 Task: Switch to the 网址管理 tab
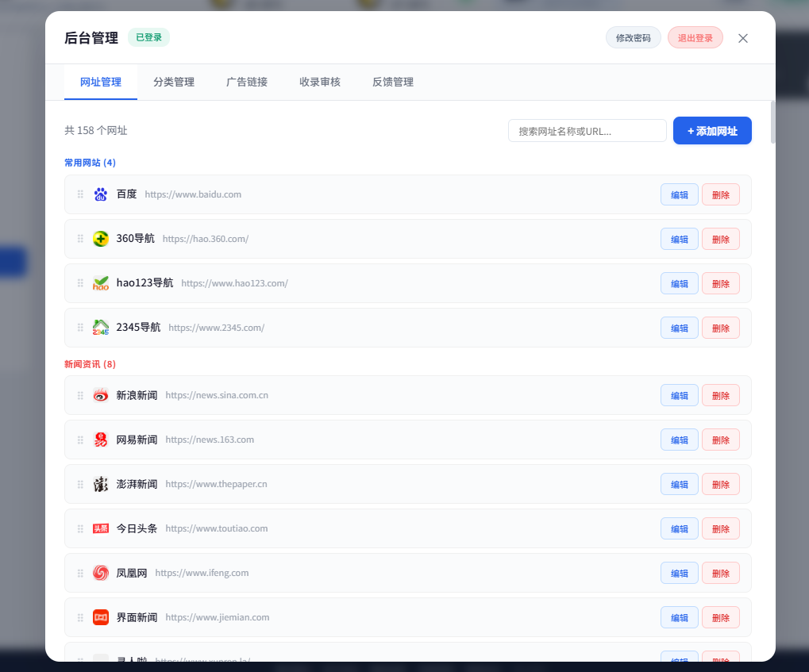[x=101, y=82]
